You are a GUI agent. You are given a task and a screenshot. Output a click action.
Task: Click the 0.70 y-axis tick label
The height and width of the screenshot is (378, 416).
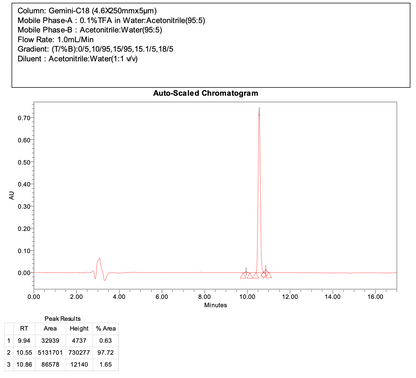click(24, 118)
